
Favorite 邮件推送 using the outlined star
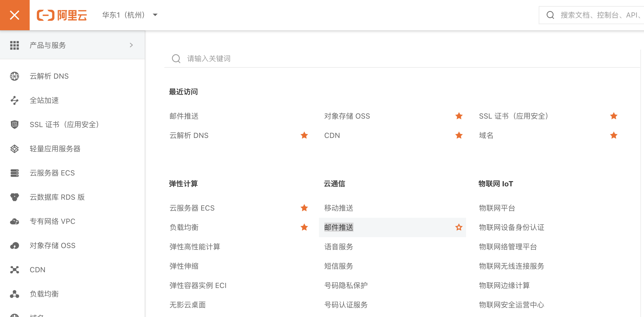tap(459, 227)
